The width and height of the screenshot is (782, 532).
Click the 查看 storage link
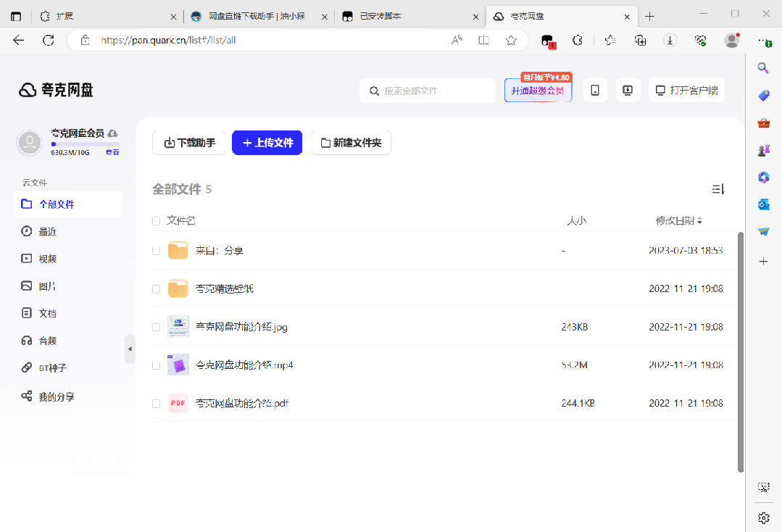[x=112, y=152]
